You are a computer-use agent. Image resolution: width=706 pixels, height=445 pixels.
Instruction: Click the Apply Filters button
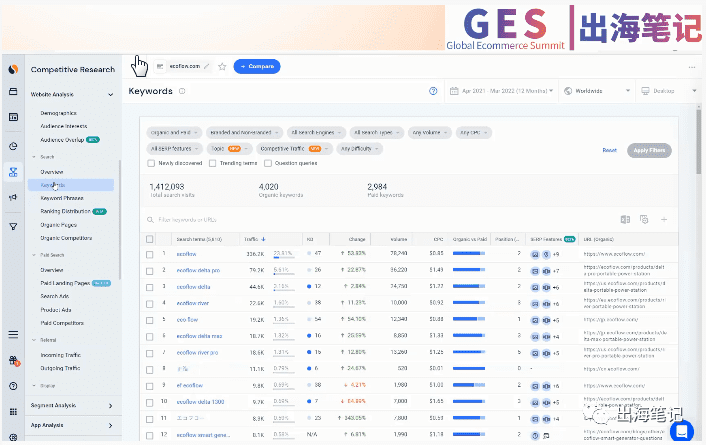649,150
